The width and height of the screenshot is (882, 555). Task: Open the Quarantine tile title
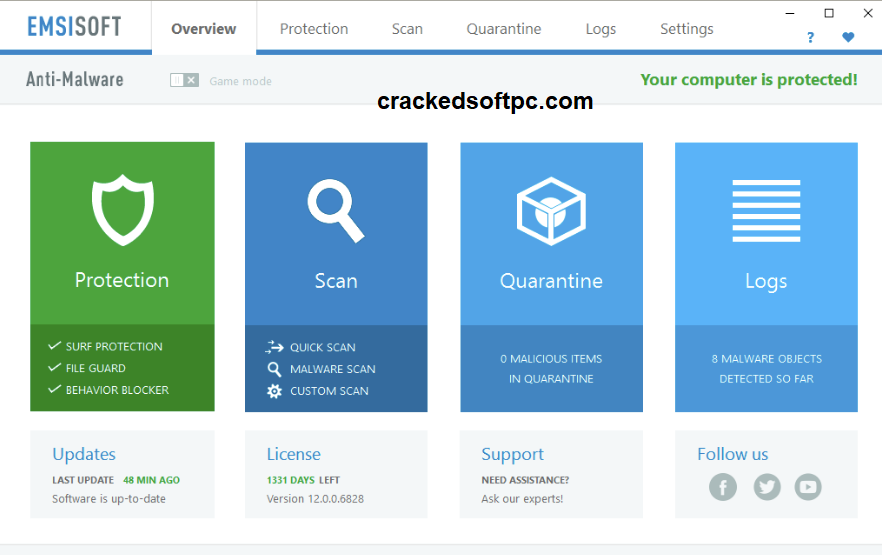[551, 281]
